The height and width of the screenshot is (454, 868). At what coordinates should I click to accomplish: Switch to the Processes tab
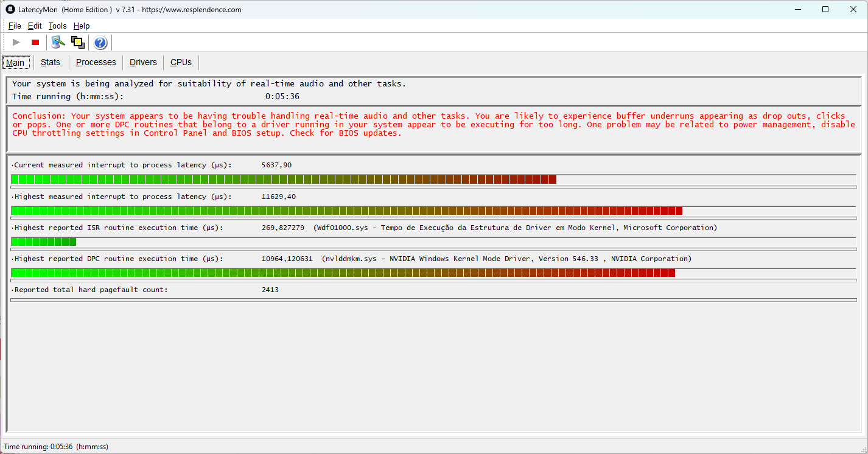click(96, 62)
